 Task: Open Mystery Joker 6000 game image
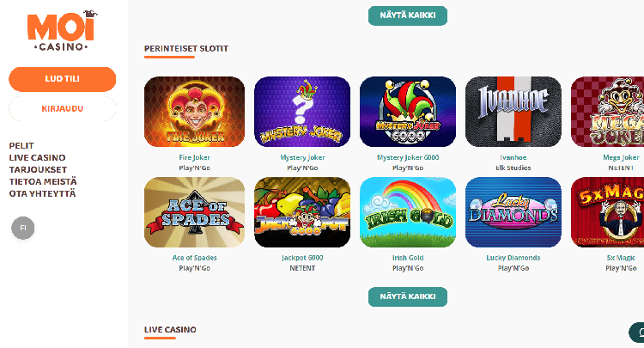408,112
